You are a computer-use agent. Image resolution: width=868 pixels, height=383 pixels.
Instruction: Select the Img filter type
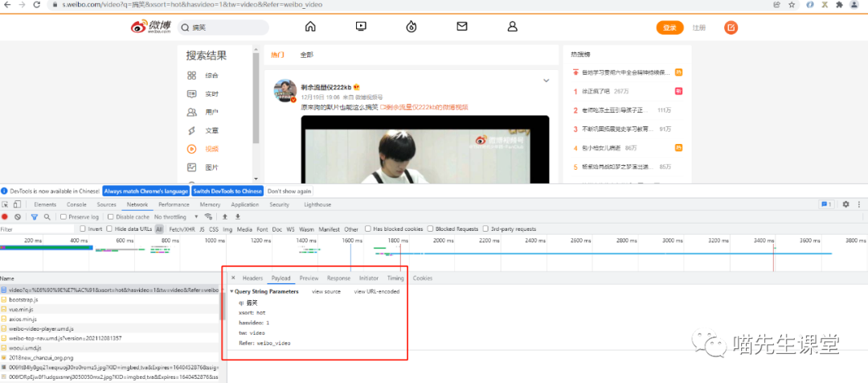[227, 229]
